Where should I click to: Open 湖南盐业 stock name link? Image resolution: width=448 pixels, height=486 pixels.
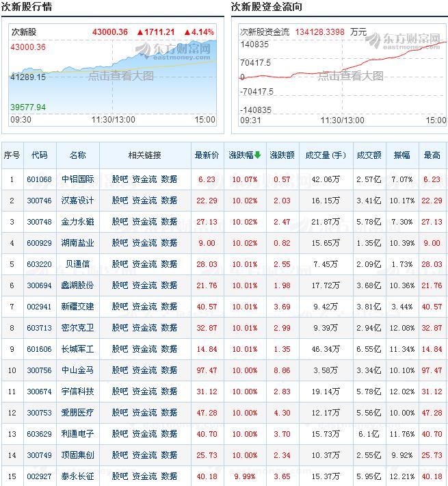tap(78, 243)
